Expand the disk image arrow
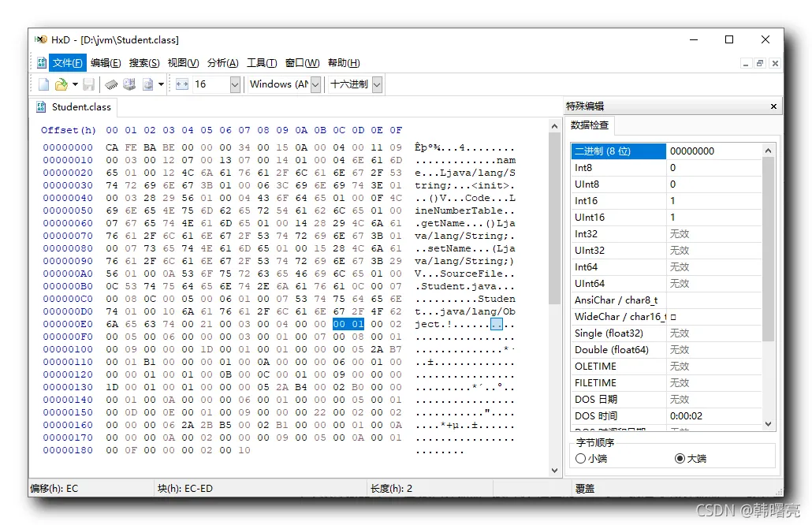The image size is (812, 525). point(161,84)
